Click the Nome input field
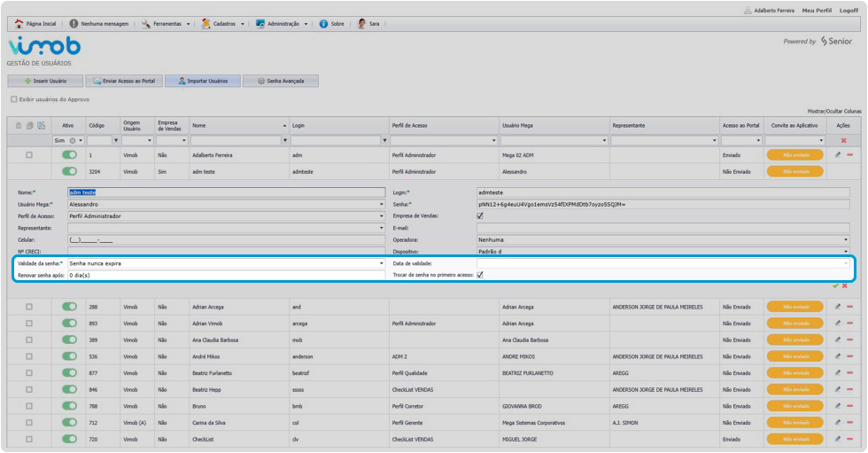 coord(225,191)
